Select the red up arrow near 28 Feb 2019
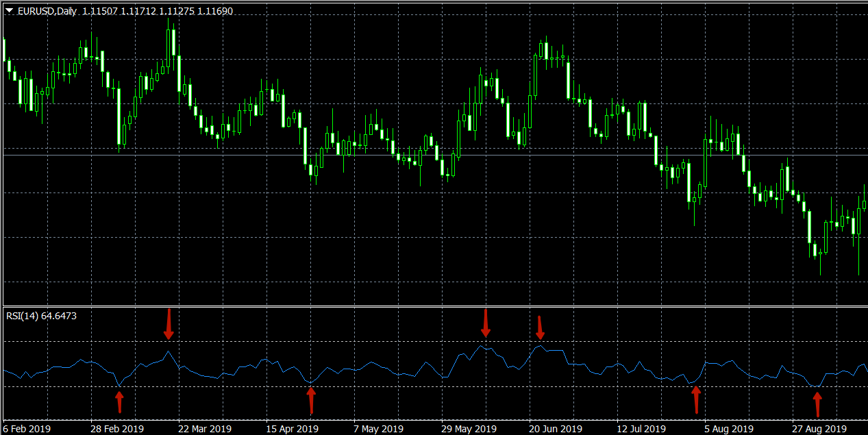 click(x=119, y=401)
